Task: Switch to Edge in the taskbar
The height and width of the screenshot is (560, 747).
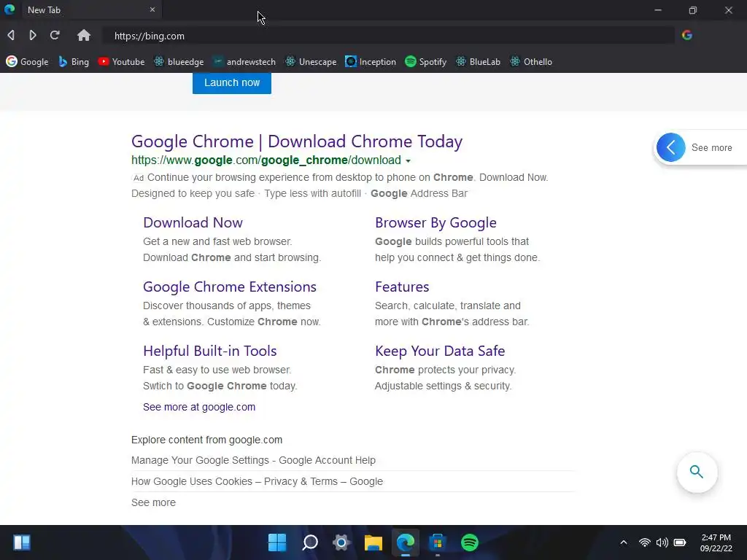Action: [406, 542]
